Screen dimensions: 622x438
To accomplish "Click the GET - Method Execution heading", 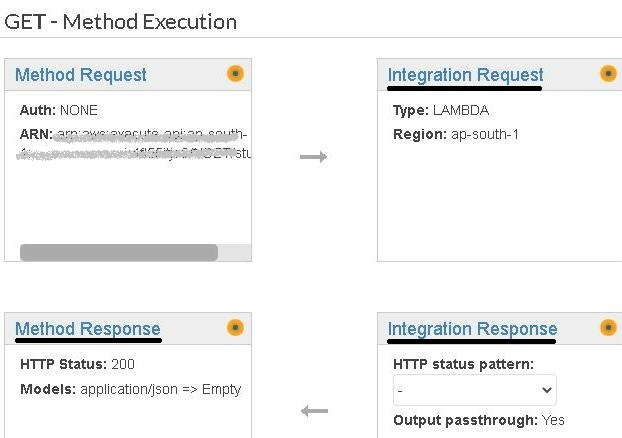I will tap(121, 21).
